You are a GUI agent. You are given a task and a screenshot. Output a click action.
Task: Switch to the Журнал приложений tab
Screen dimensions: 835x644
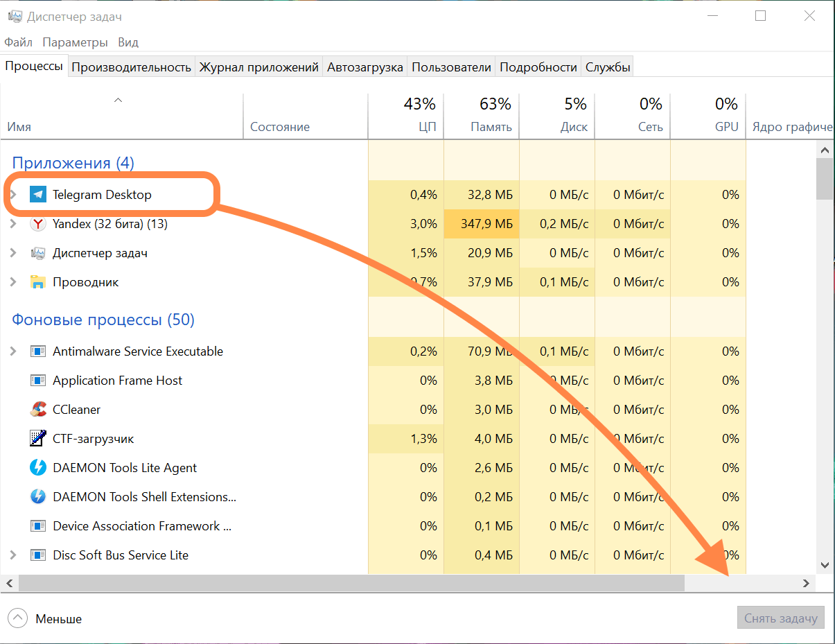click(259, 67)
